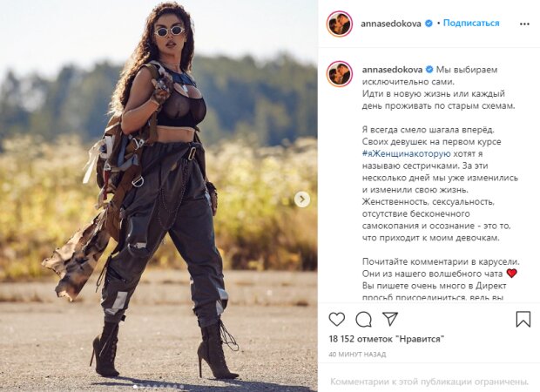Follow via Подписаться link
This screenshot has height=392, width=540.
click(471, 23)
